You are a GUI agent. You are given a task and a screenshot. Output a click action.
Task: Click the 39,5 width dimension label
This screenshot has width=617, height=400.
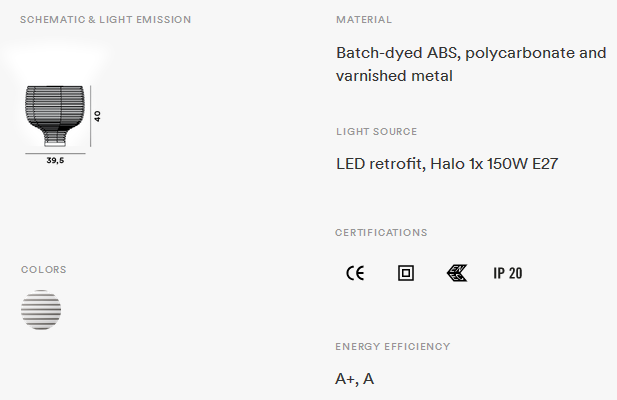click(x=55, y=160)
